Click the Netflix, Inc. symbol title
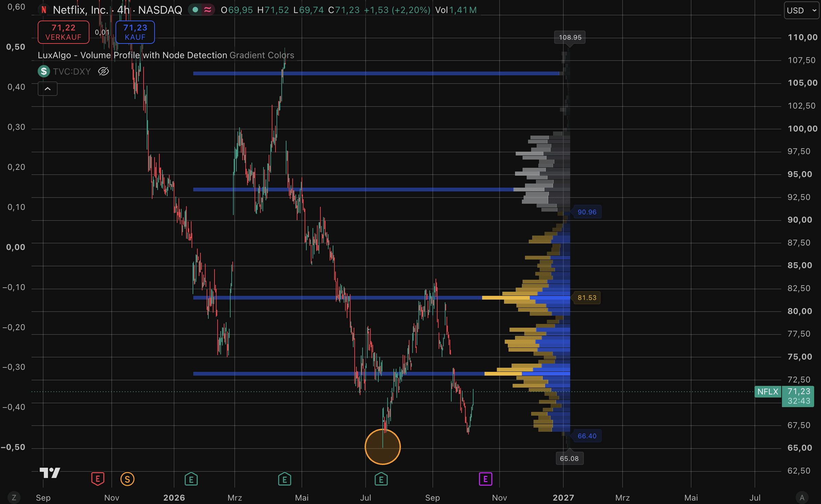 81,10
